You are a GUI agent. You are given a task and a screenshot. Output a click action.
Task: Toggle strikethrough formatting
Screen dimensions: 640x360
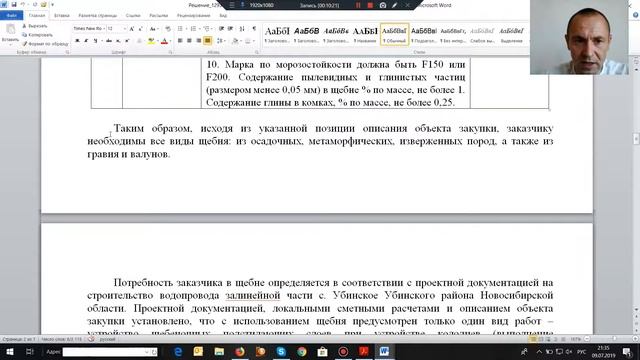pyautogui.click(x=109, y=41)
